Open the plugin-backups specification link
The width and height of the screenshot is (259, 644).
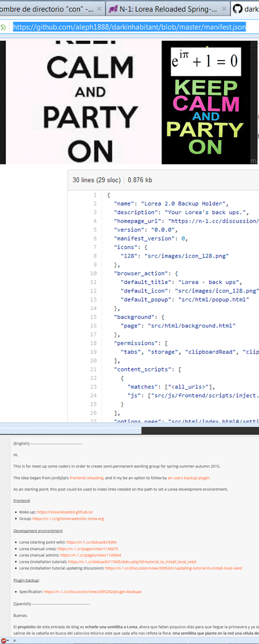click(93, 591)
